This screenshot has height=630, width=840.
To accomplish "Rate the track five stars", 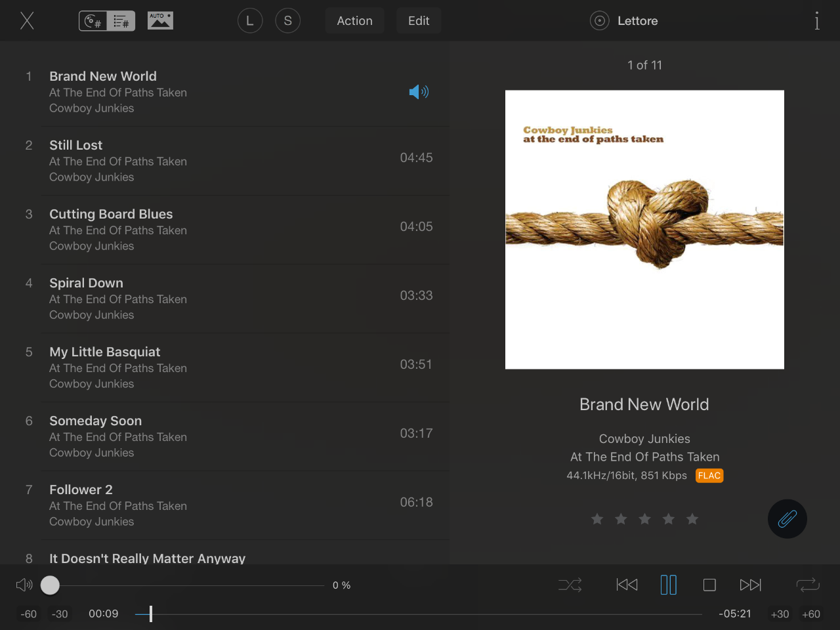I will point(692,519).
